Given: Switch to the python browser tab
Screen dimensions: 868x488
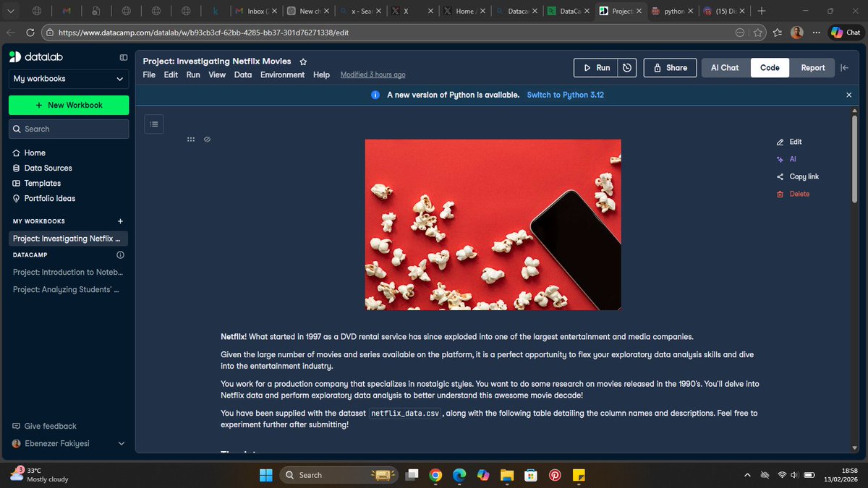Looking at the screenshot, I should point(673,11).
